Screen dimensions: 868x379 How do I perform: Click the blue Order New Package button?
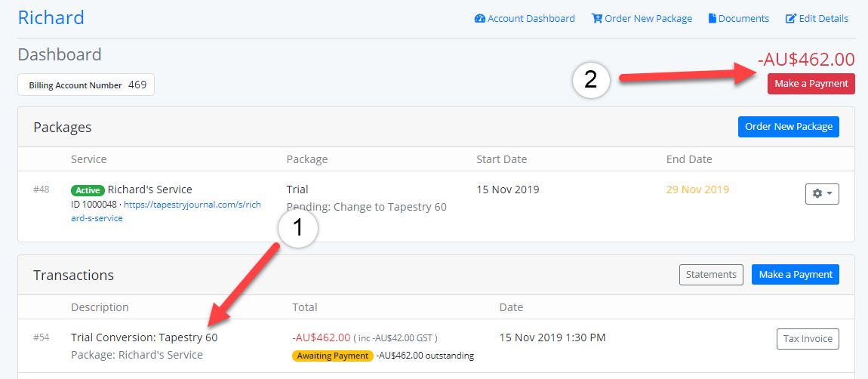(x=789, y=126)
